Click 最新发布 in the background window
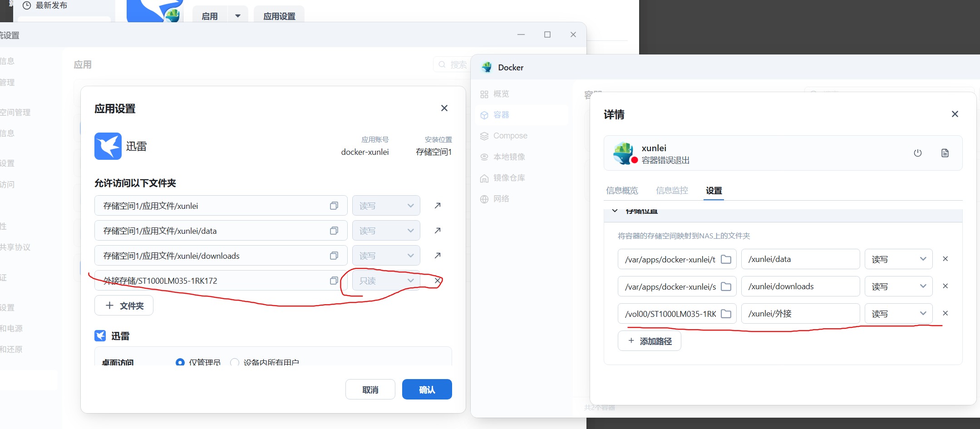This screenshot has height=429, width=980. tap(51, 5)
